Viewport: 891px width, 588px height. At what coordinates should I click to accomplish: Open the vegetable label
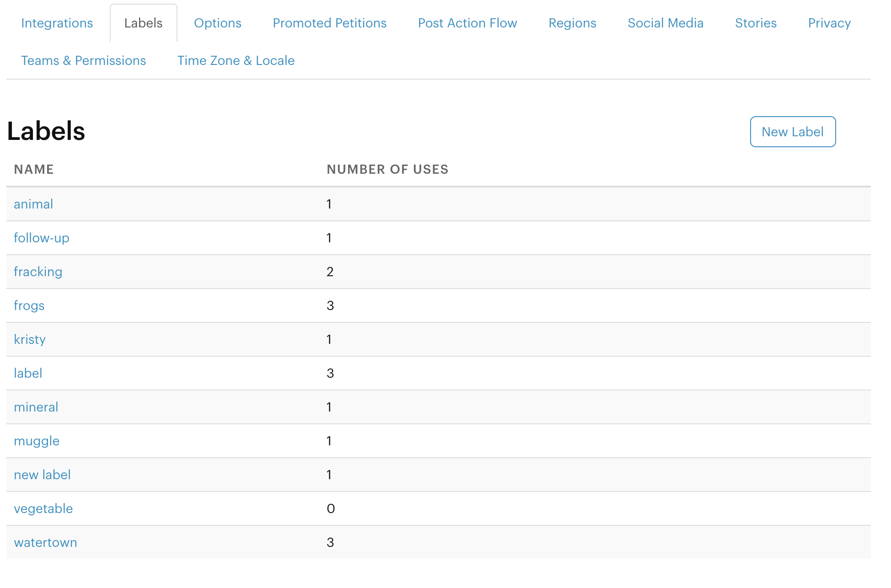[43, 508]
